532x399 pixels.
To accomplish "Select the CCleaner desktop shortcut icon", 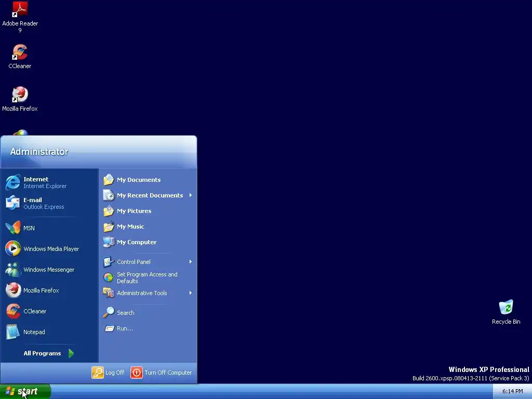I will click(20, 52).
